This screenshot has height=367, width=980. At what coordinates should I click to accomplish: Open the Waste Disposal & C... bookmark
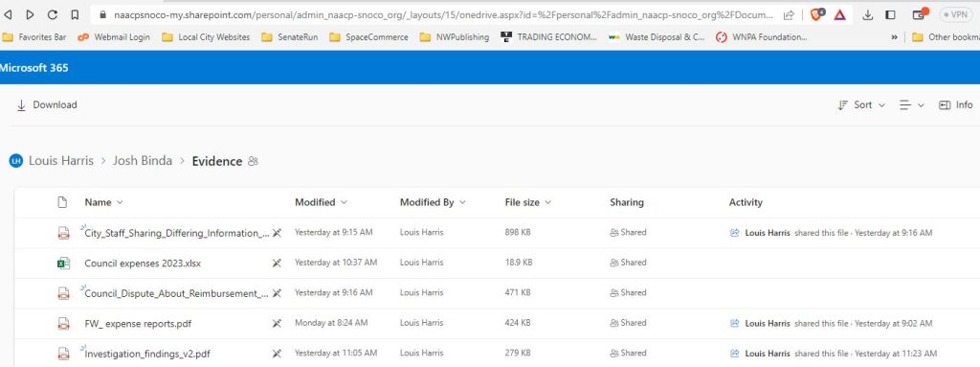tap(657, 37)
